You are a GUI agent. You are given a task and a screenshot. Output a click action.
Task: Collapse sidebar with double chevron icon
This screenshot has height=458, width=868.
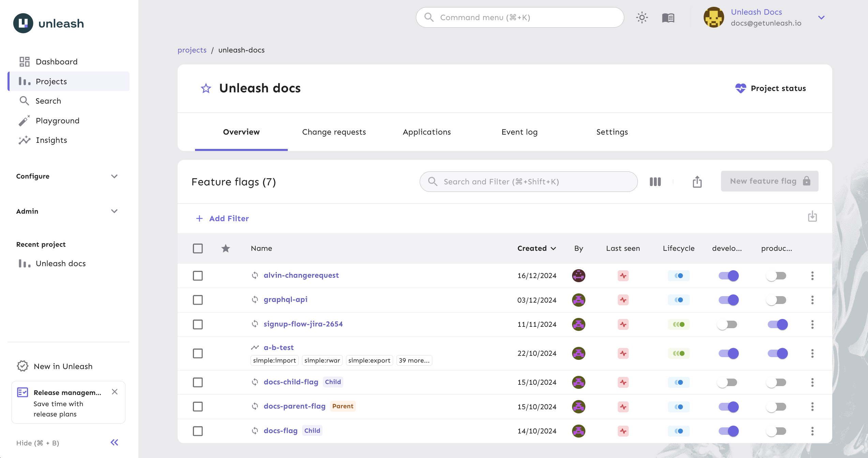(114, 442)
